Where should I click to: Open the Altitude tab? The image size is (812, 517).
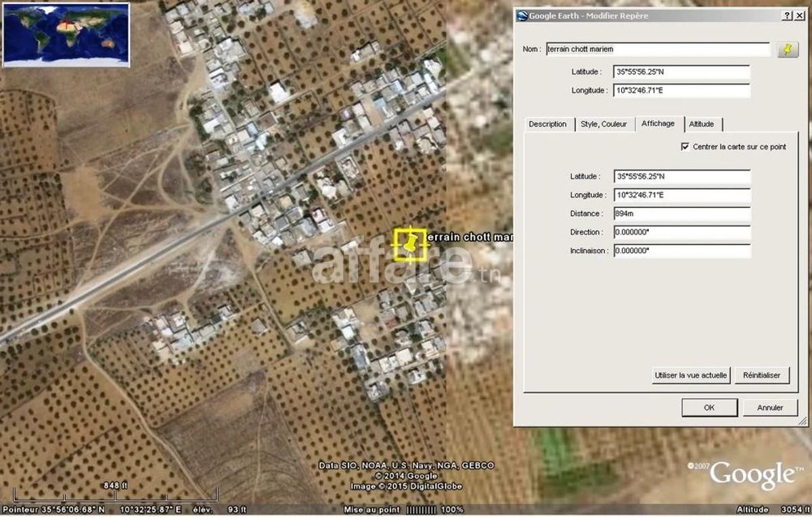pos(702,124)
